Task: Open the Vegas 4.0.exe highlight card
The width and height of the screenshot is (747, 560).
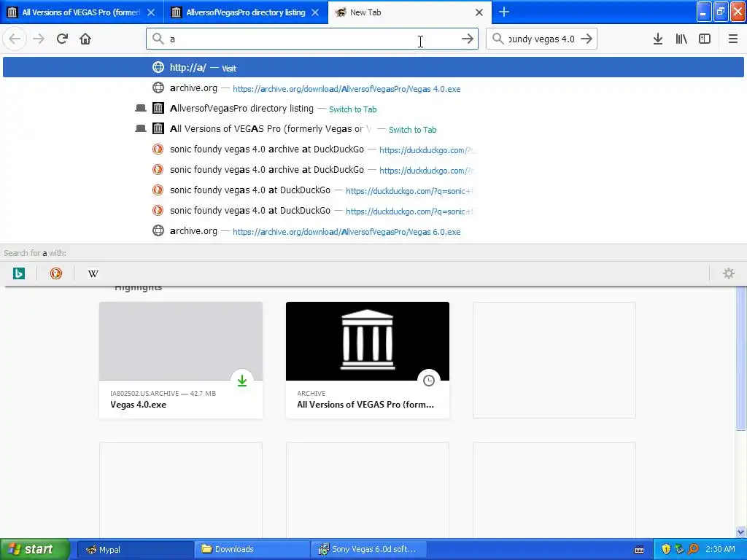Action: pos(181,360)
